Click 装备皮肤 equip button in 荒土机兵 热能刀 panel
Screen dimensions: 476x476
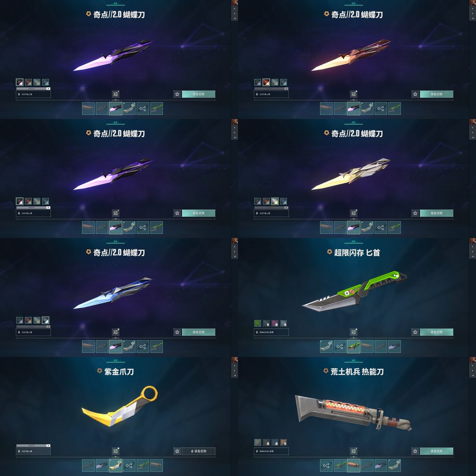436,451
